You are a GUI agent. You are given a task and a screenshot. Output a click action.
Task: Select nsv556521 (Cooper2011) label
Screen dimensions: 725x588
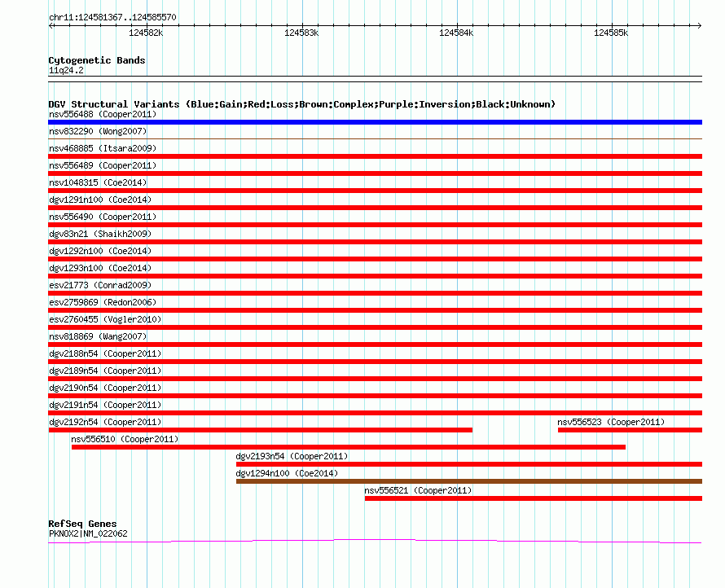pos(418,490)
